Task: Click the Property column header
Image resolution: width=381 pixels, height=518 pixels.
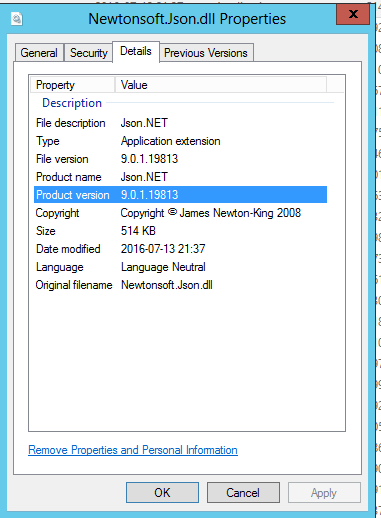Action: click(73, 85)
